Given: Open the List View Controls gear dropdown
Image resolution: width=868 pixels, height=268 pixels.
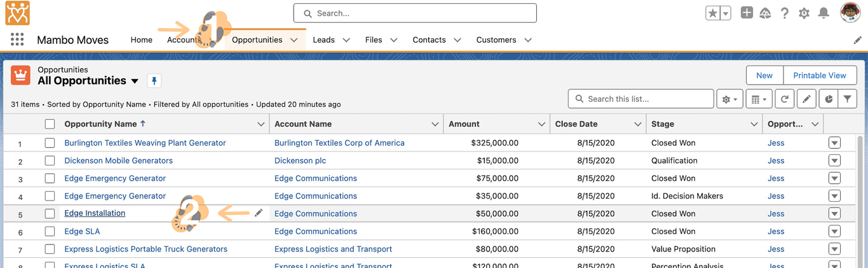Looking at the screenshot, I should click(x=729, y=99).
